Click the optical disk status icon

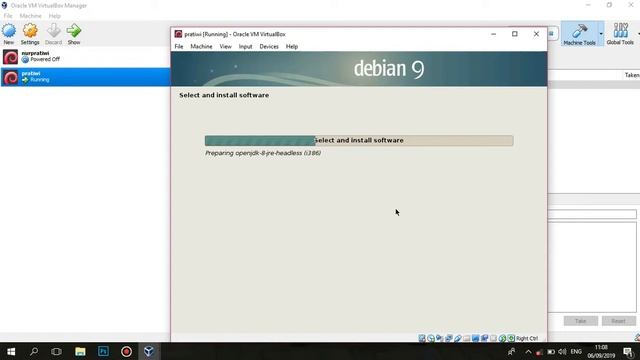click(x=431, y=338)
